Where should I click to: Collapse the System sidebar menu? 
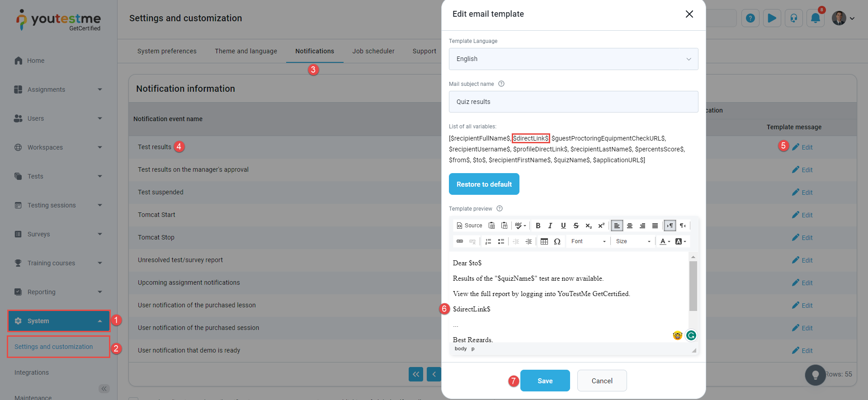[59, 321]
